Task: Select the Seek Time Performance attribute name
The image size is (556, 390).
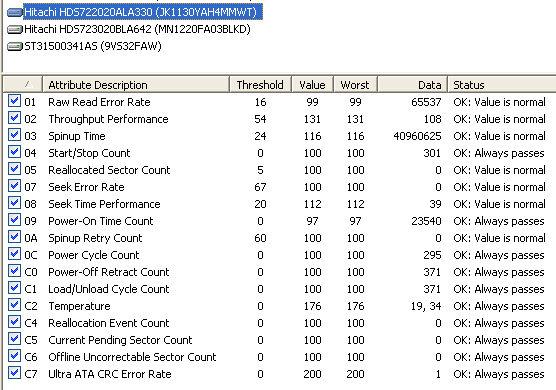Action: point(104,204)
